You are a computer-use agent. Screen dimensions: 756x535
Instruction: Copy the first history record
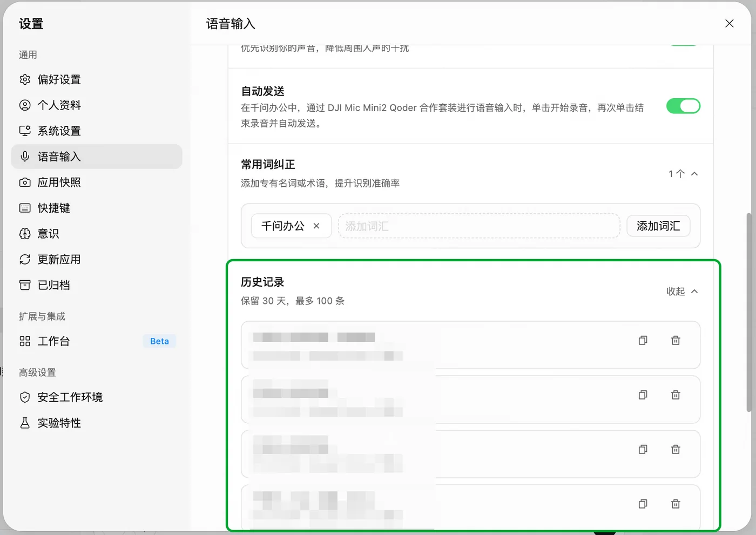(x=643, y=340)
